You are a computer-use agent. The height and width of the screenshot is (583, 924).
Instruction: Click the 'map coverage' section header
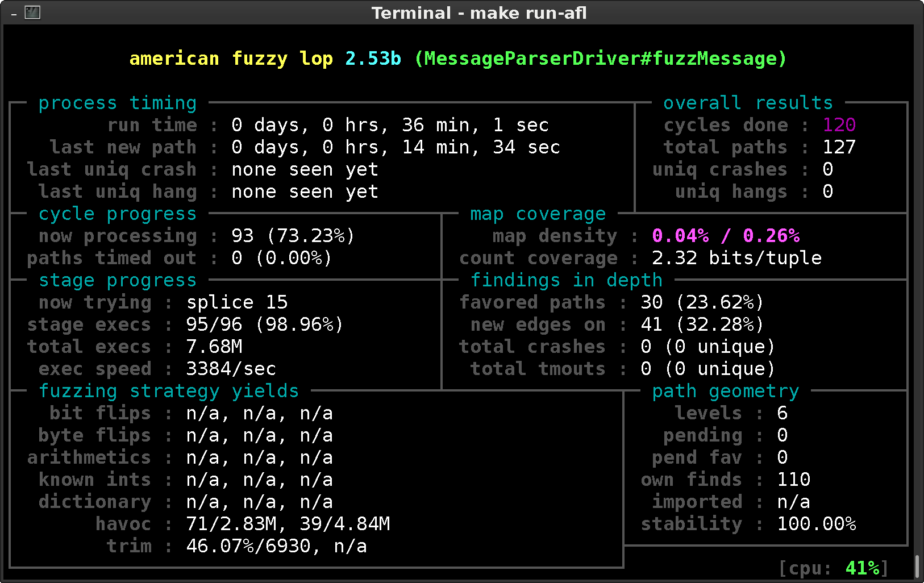coord(538,214)
